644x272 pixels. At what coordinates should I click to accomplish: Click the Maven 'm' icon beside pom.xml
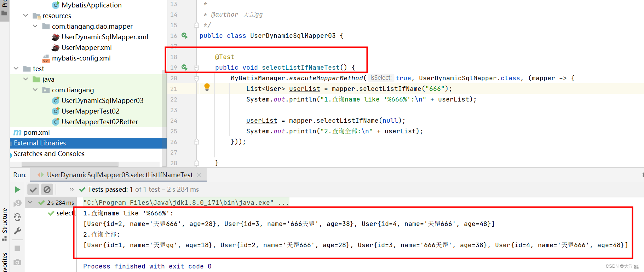point(17,133)
